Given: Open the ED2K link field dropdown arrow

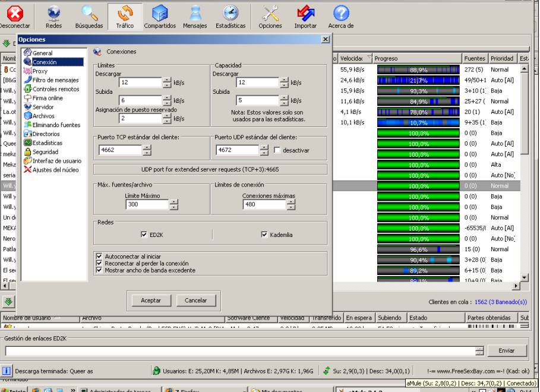Looking at the screenshot, I should (x=480, y=352).
